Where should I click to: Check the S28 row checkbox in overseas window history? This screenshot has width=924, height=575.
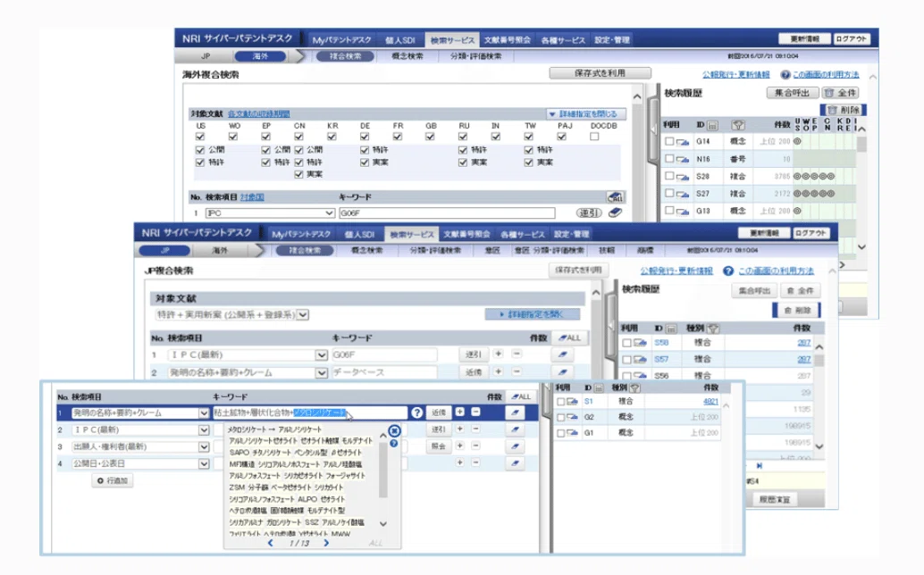pos(668,176)
